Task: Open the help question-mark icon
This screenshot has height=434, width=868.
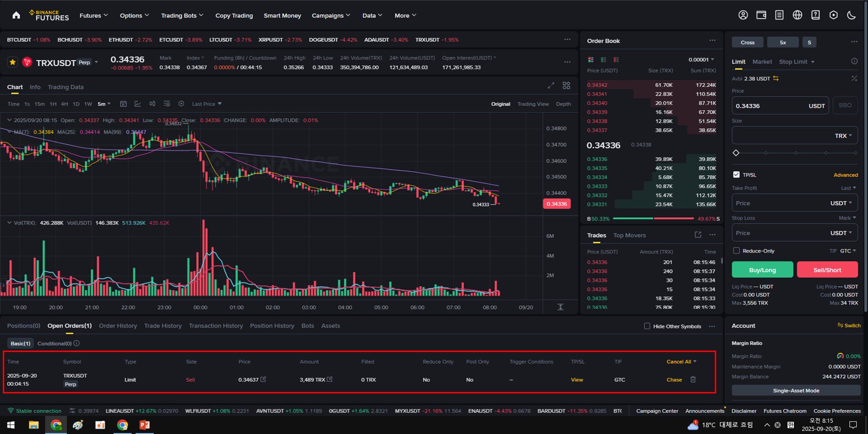Action: coord(815,15)
